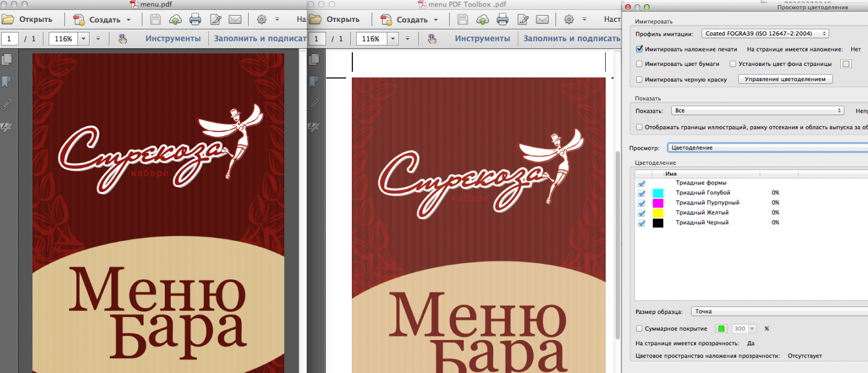
Task: Show page thumbnails panel in menu PDF Toolbox window
Action: [x=315, y=59]
